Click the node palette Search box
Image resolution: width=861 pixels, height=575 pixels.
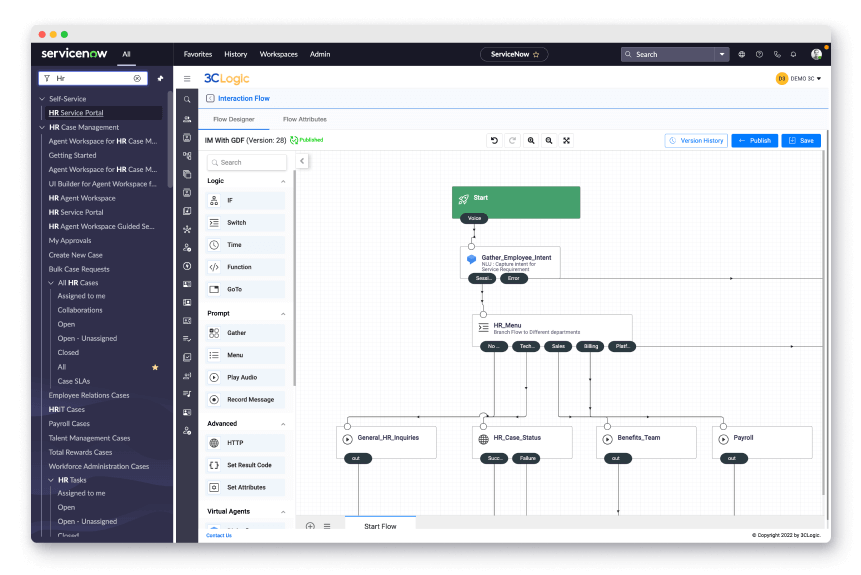pyautogui.click(x=247, y=163)
